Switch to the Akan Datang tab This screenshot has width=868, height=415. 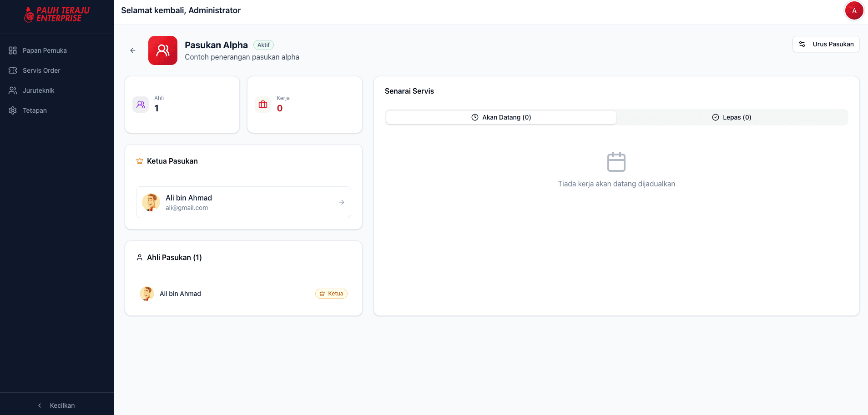click(501, 117)
